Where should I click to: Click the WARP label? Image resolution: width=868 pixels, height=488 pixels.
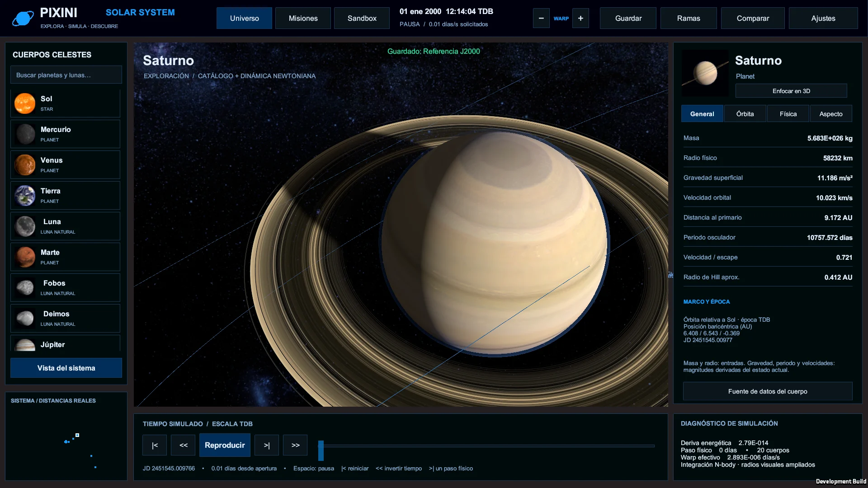pos(561,19)
